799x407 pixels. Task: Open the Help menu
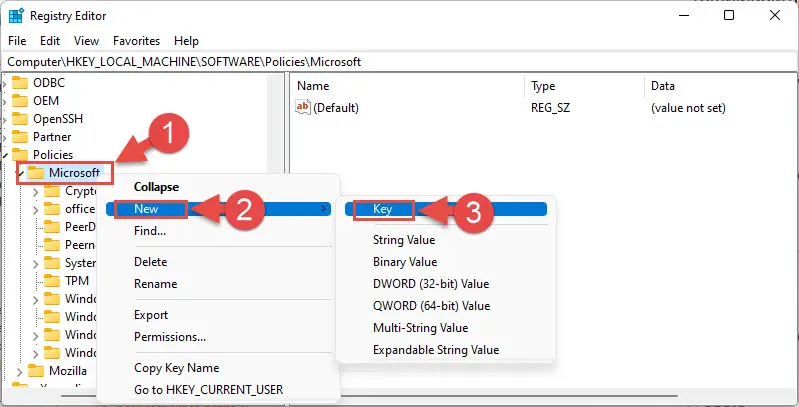186,41
